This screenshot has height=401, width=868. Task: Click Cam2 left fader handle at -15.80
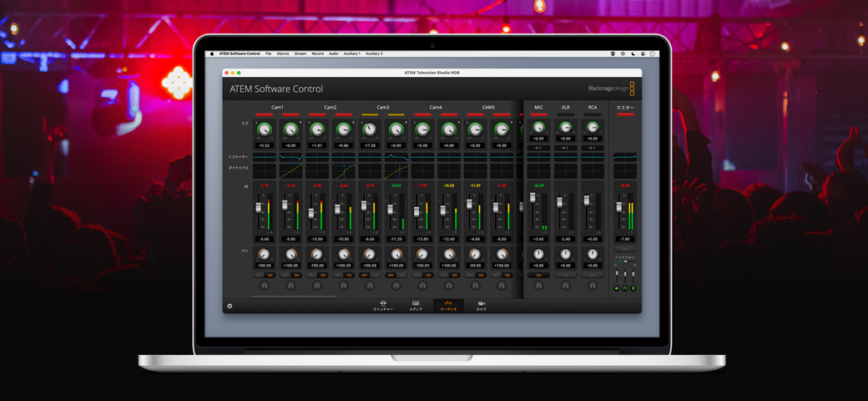pos(310,213)
